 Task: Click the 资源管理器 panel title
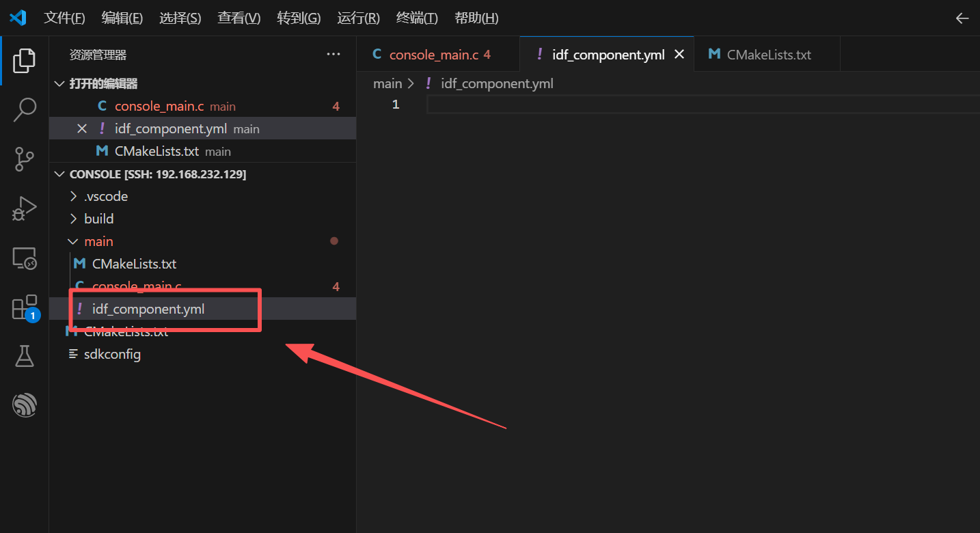[98, 55]
